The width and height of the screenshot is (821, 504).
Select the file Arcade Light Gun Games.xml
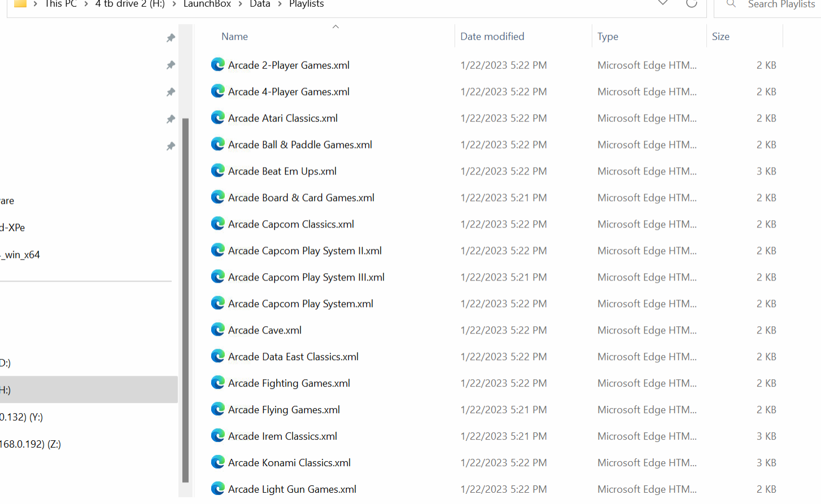tap(292, 489)
